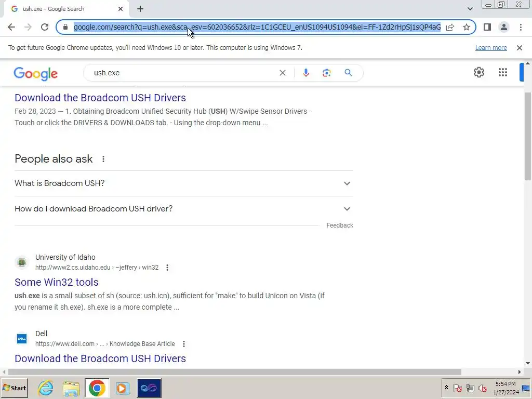Open People also ask options menu

point(103,159)
